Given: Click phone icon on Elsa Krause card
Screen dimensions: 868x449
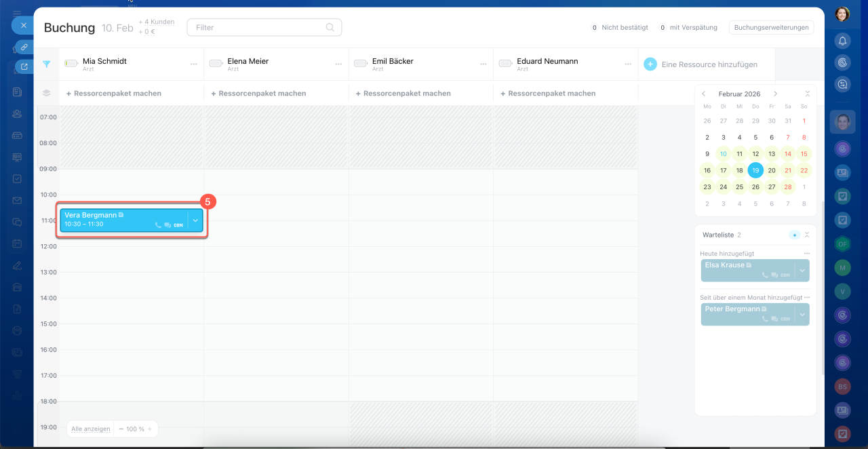Looking at the screenshot, I should click(x=765, y=275).
